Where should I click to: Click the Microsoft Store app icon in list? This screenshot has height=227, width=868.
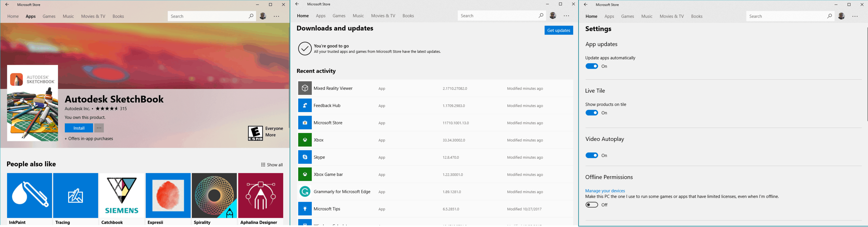click(x=305, y=123)
